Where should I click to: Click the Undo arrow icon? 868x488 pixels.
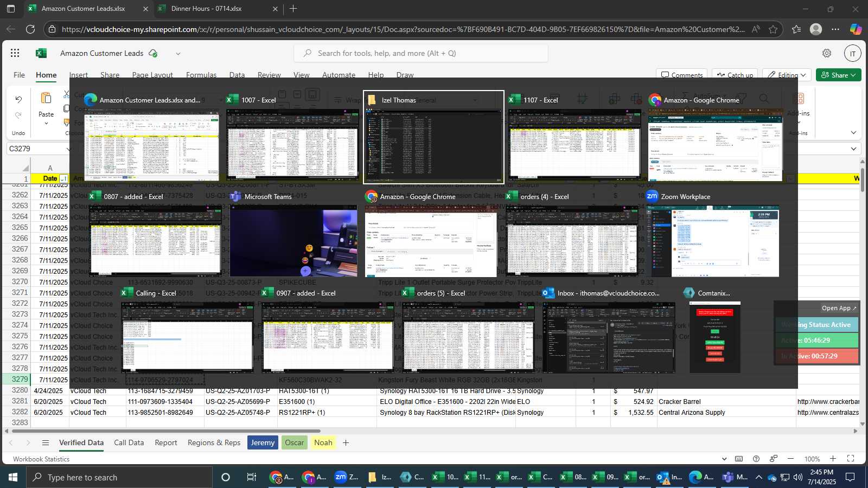pos(18,100)
